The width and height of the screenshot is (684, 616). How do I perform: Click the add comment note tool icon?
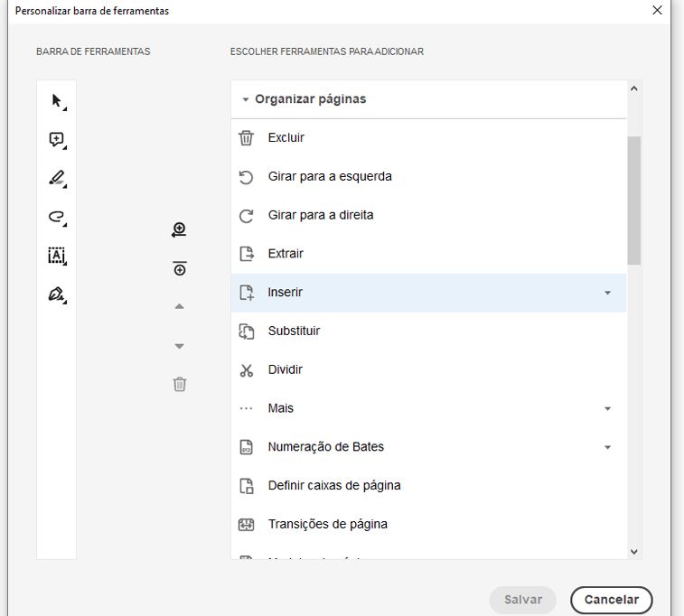coord(57,140)
